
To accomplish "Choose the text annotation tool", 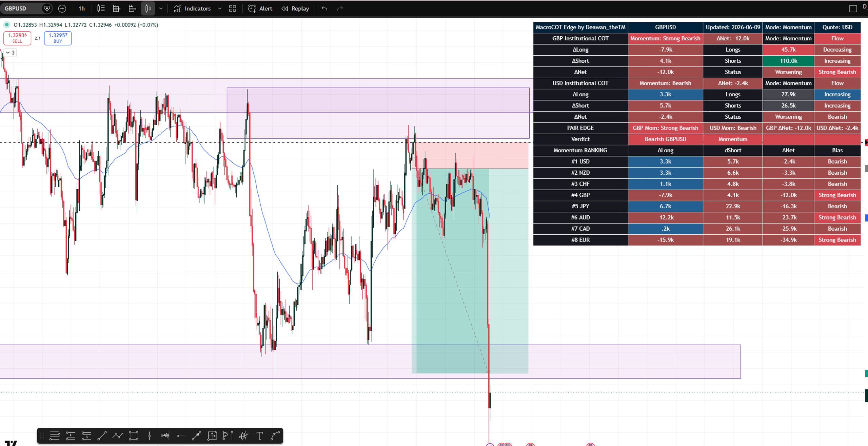I will [x=260, y=435].
